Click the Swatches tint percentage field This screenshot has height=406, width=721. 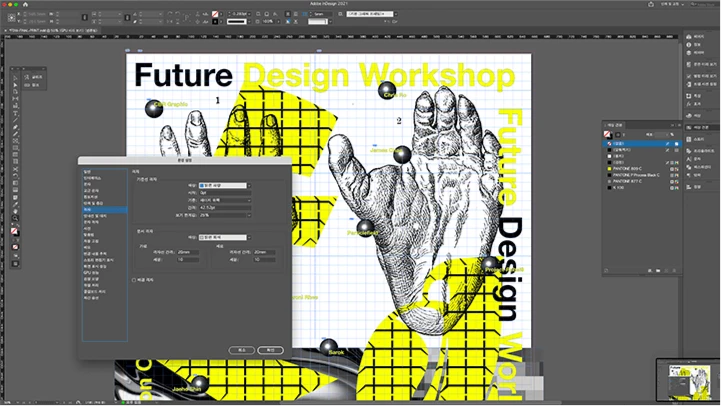coord(661,135)
